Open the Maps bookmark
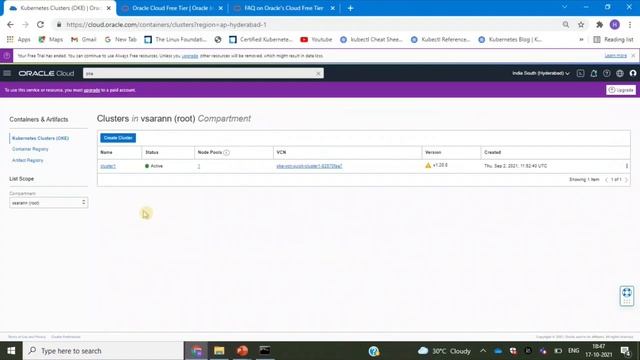 (x=51, y=40)
